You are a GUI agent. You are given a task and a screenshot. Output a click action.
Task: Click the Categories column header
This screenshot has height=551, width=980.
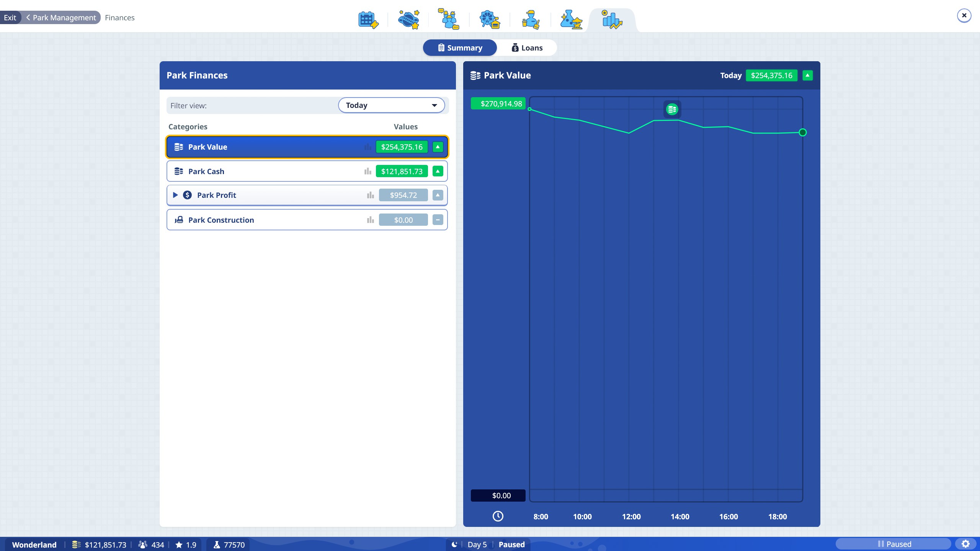[188, 127]
